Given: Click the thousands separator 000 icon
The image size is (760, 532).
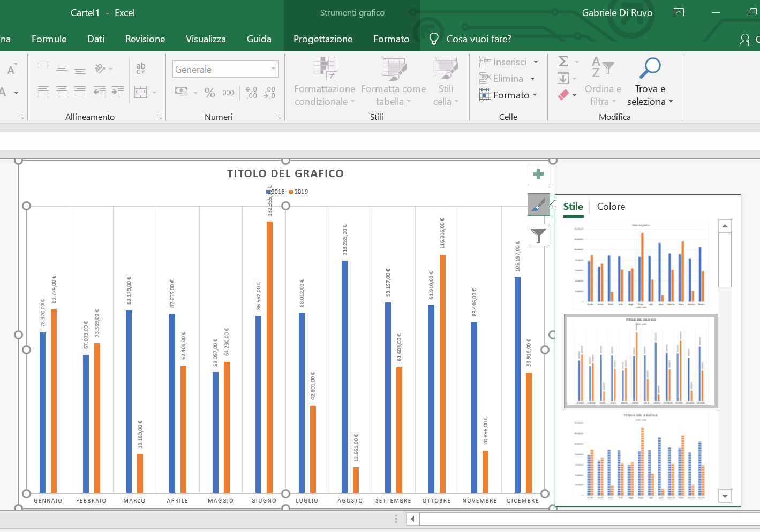Looking at the screenshot, I should 228,93.
